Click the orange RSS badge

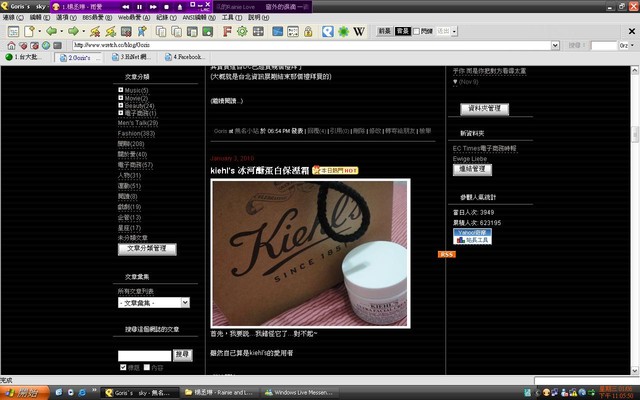point(447,254)
